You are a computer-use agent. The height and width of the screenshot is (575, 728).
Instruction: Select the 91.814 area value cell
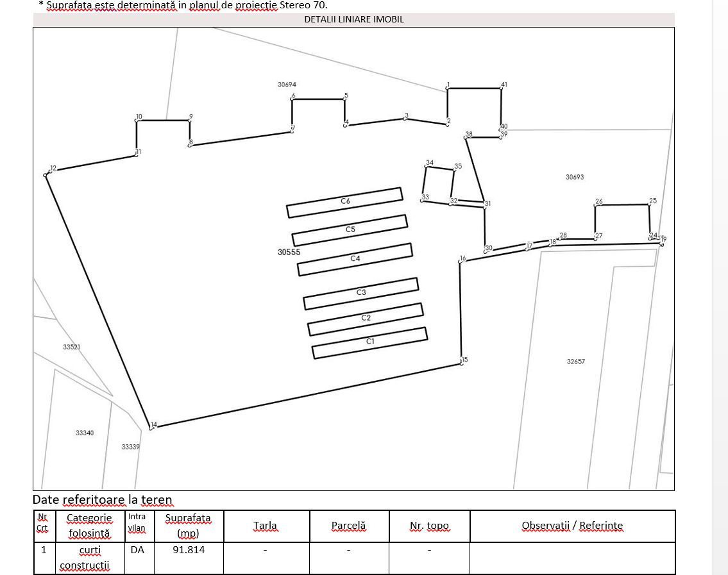coord(189,550)
